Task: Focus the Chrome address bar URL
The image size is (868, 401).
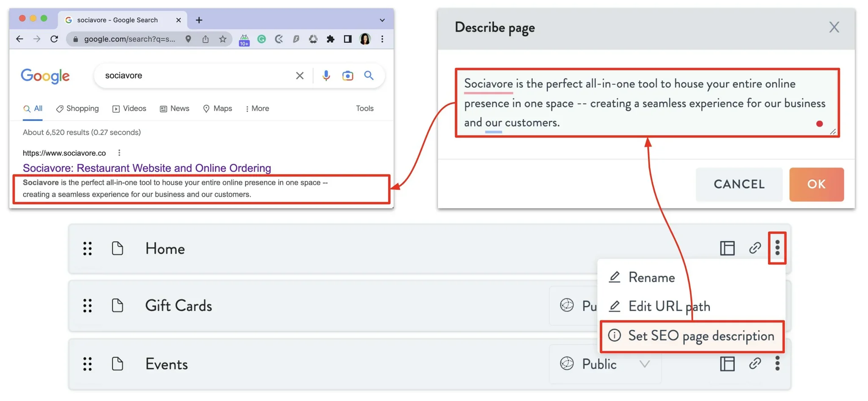Action: tap(129, 39)
